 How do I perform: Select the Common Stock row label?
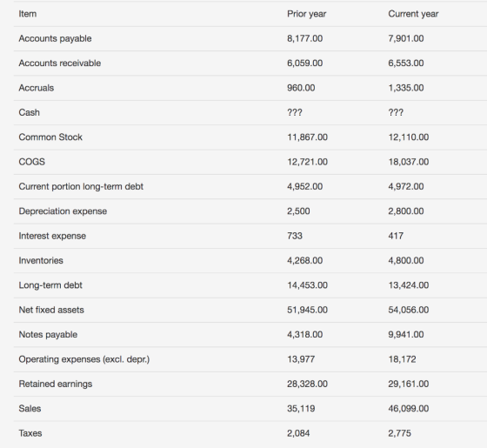pyautogui.click(x=50, y=137)
